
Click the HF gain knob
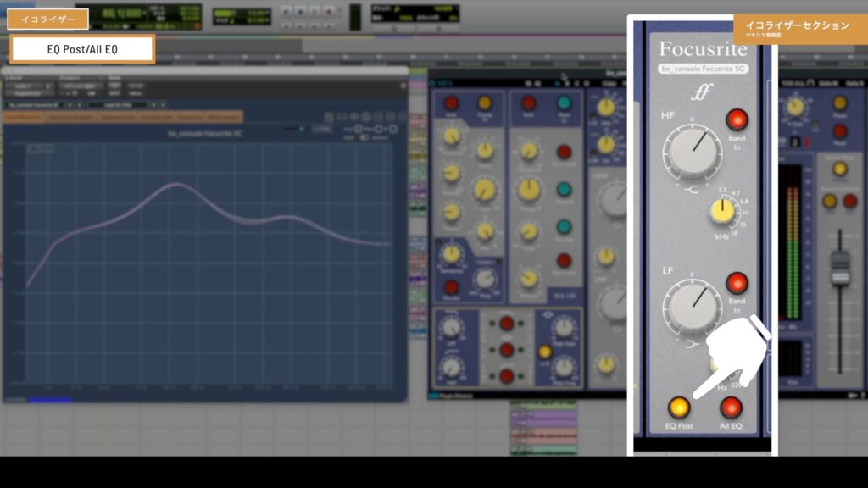point(692,152)
